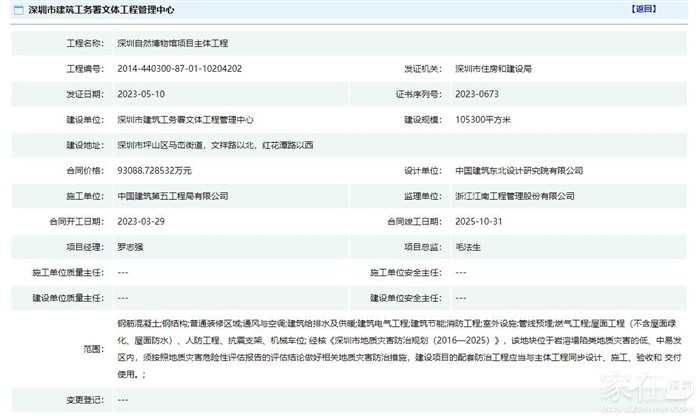Click project manager name 罗志强
Viewport: 700px width, 416px height.
[133, 247]
